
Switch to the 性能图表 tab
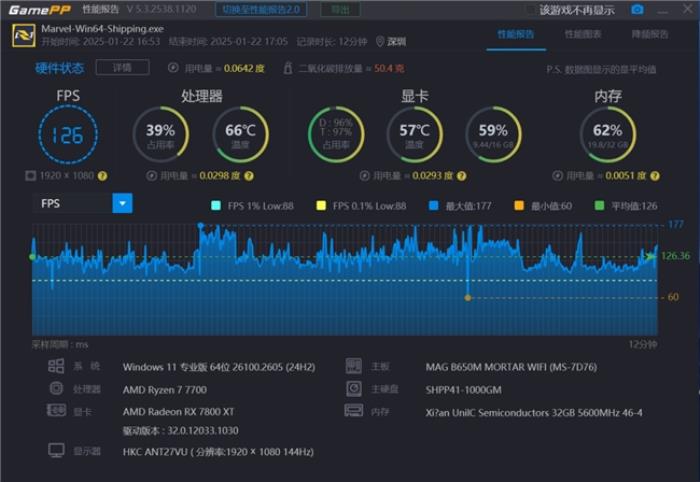[x=583, y=34]
